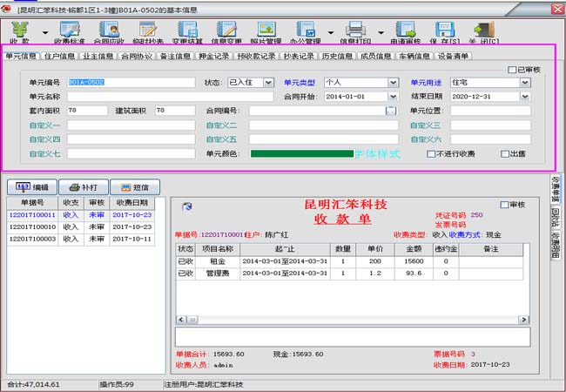Click the 单元类型 blue label
The height and width of the screenshot is (392, 566).
click(300, 83)
